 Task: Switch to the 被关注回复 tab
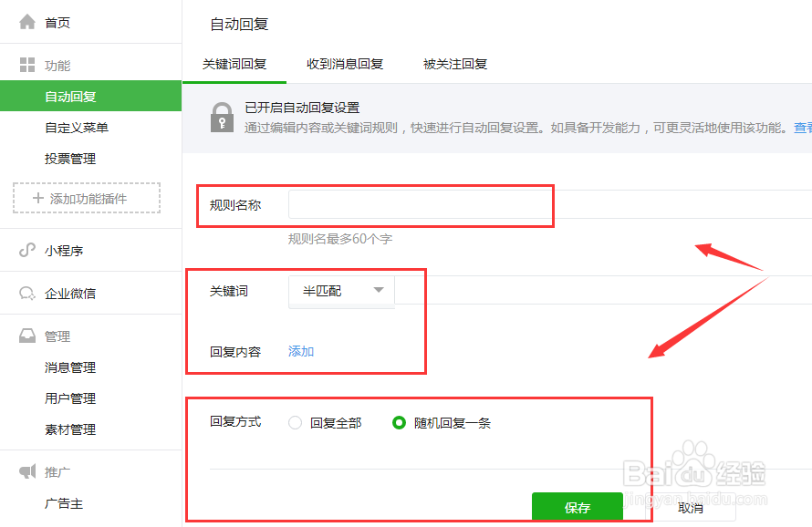(455, 65)
